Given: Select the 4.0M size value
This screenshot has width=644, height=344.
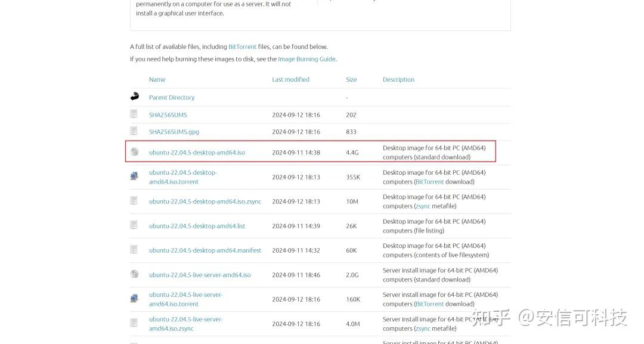Looking at the screenshot, I should (x=353, y=324).
